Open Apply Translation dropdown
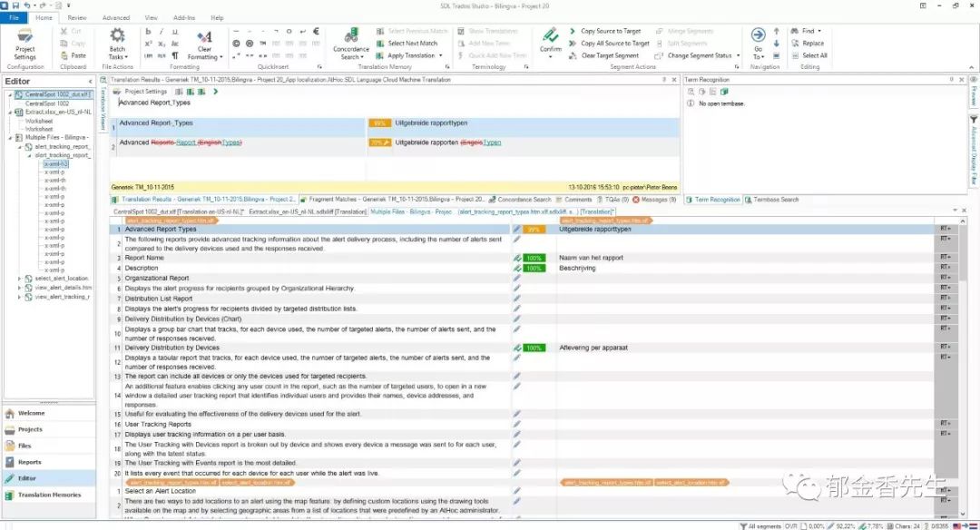980x530 pixels. click(409, 55)
